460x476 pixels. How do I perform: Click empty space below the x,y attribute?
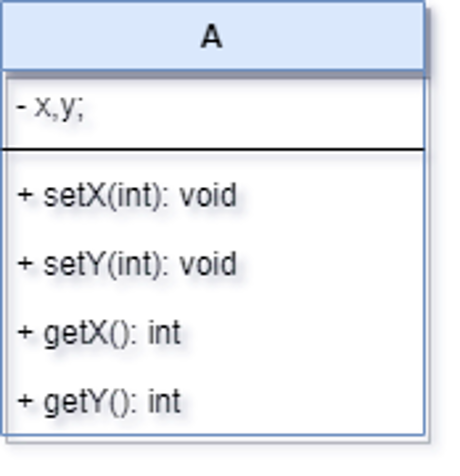coord(213,135)
